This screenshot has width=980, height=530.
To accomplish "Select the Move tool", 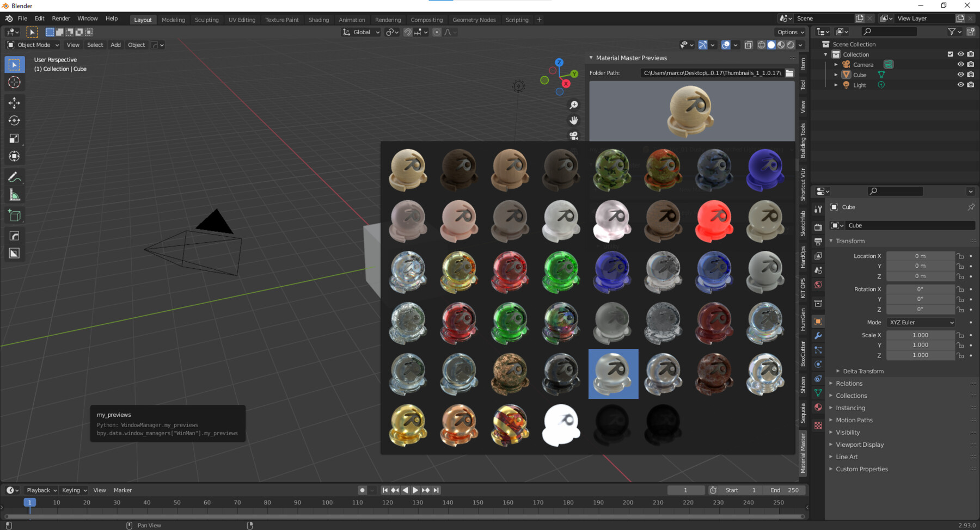I will (x=14, y=102).
